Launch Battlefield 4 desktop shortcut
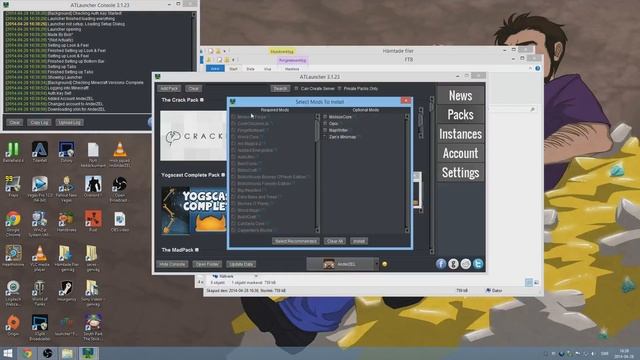Viewport: 640px width, 360px height. pyautogui.click(x=13, y=152)
